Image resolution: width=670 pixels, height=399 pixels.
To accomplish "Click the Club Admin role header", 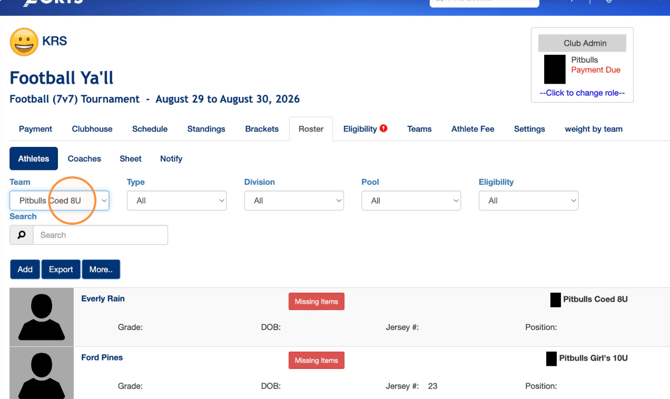I will point(582,43).
